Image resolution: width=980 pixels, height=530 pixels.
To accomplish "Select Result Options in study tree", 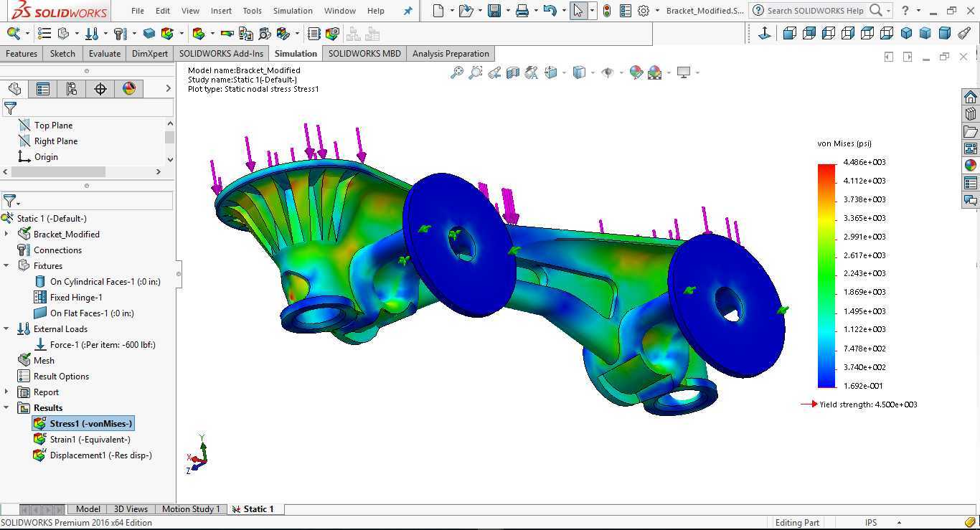I will [54, 377].
